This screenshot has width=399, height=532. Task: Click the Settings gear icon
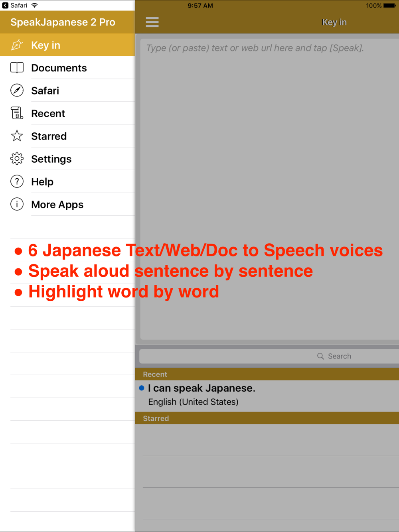point(17,159)
